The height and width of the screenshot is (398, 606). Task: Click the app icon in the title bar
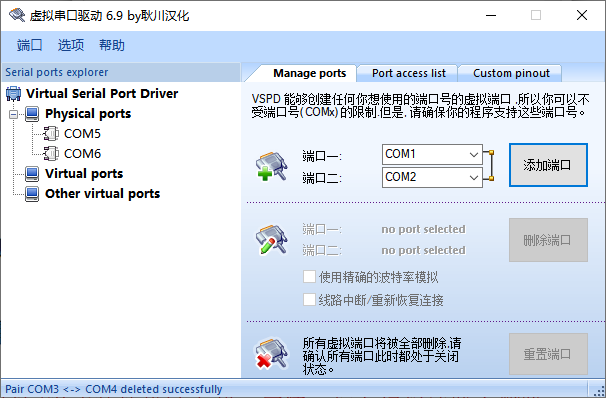click(17, 15)
